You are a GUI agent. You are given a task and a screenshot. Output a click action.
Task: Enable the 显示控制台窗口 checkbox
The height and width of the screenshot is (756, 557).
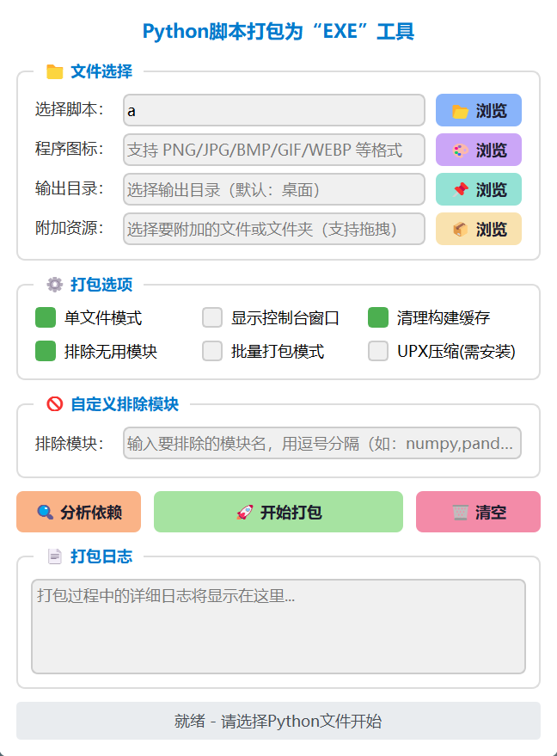tap(212, 318)
